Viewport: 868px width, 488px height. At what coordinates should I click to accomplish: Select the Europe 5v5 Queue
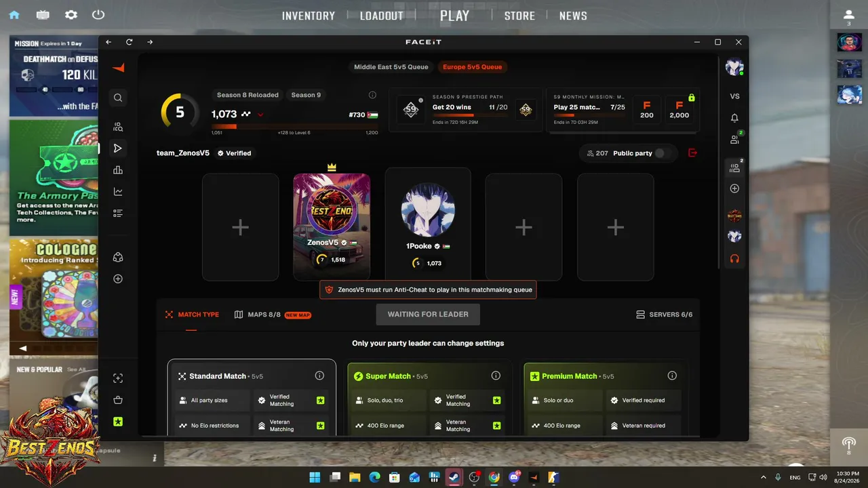pyautogui.click(x=473, y=67)
